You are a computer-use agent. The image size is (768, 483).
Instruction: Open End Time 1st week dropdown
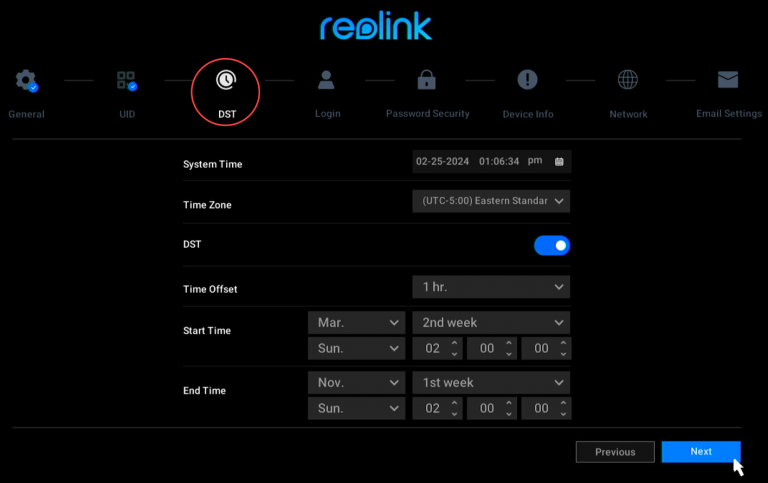click(x=491, y=383)
